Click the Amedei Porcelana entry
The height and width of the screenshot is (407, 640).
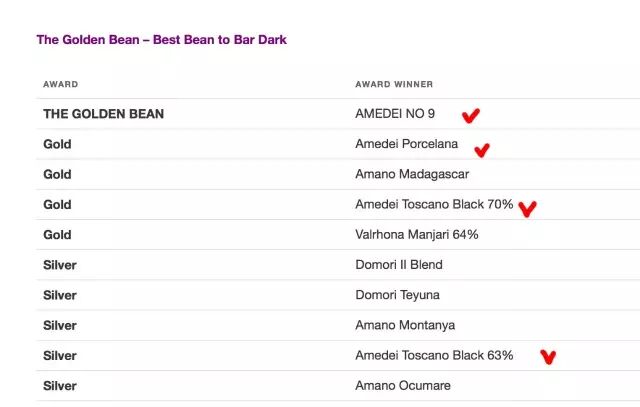point(407,144)
